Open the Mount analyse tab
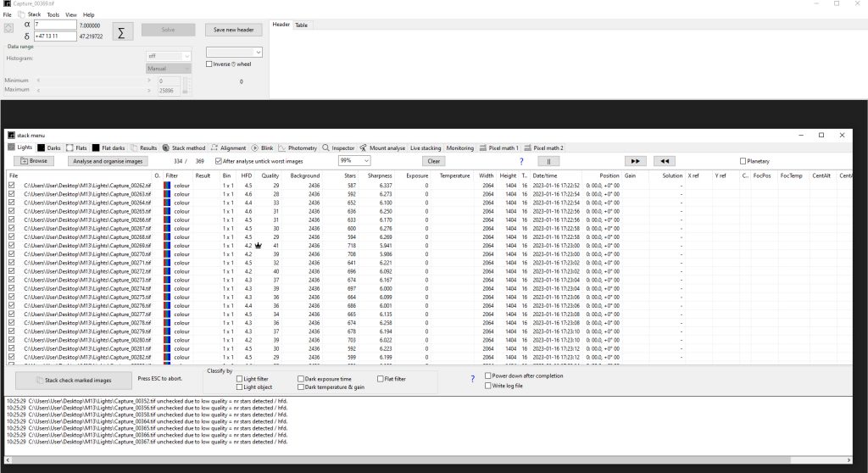This screenshot has height=473, width=868. 382,147
